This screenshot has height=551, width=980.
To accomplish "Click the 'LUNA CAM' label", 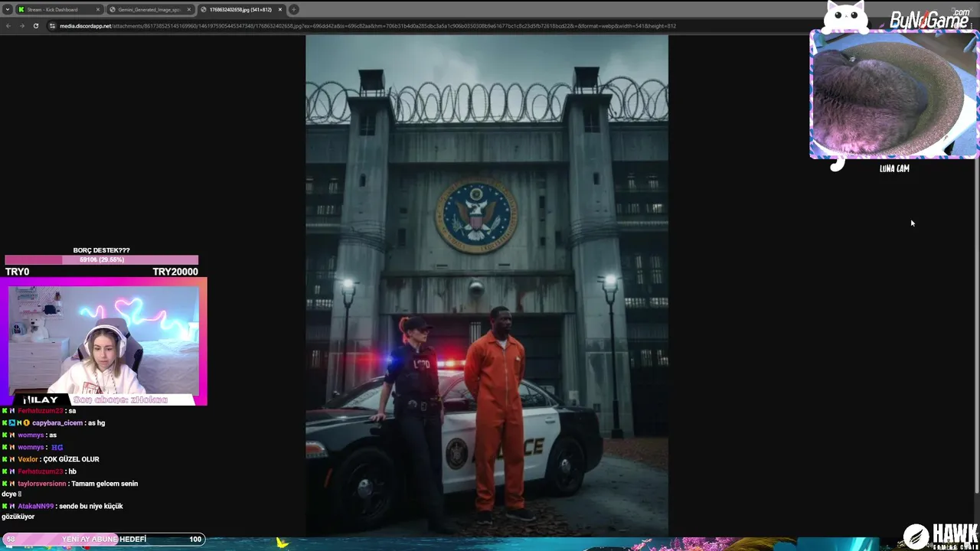I will [894, 168].
